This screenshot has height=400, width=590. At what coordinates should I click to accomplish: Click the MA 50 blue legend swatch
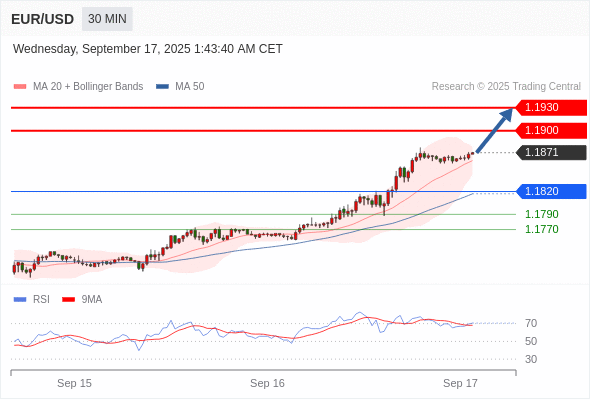pos(162,87)
